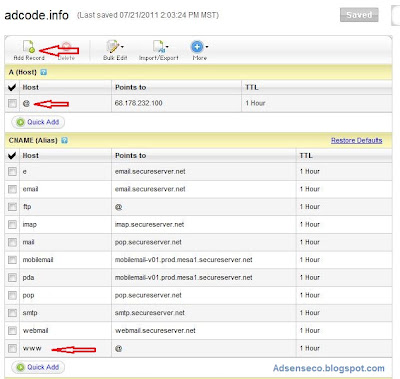Viewport: 400px width, 379px height.
Task: Click the www host entry
Action: (x=32, y=348)
